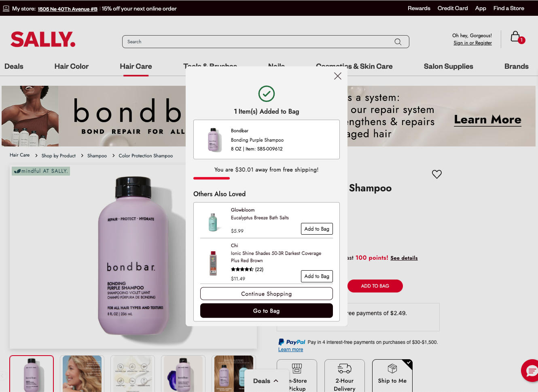The width and height of the screenshot is (538, 392).
Task: Expand the Deals drawer chevron
Action: tap(276, 381)
